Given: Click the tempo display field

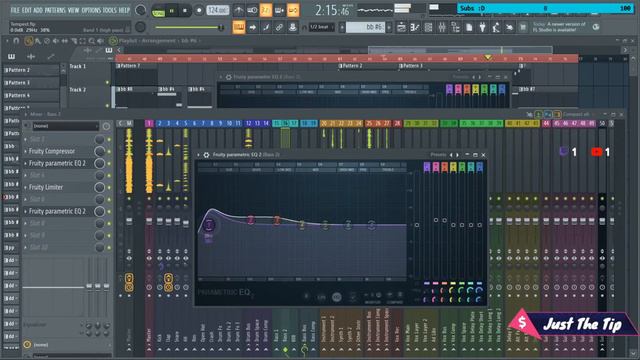Looking at the screenshot, I should pyautogui.click(x=218, y=10).
